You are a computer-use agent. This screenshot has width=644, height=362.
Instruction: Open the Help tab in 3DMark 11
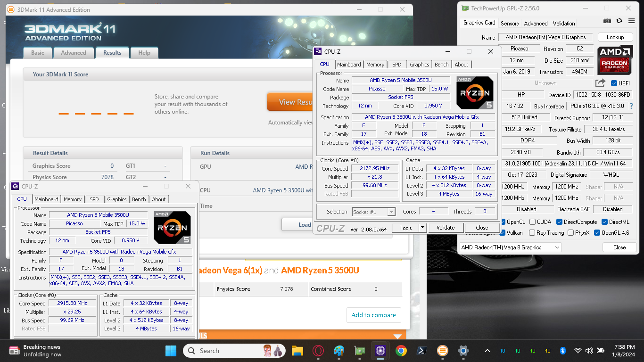click(x=144, y=53)
